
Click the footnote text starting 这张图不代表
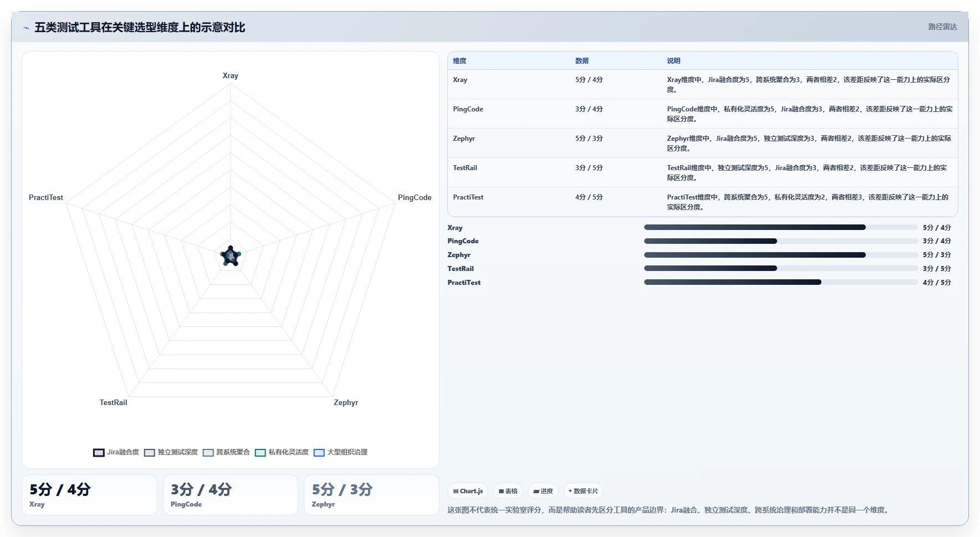pos(669,510)
